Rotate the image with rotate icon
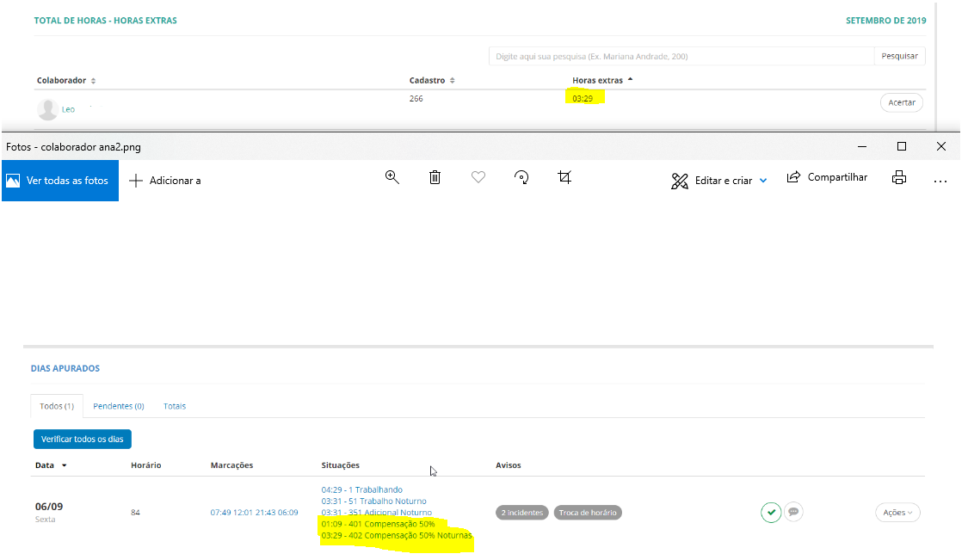 click(x=521, y=177)
